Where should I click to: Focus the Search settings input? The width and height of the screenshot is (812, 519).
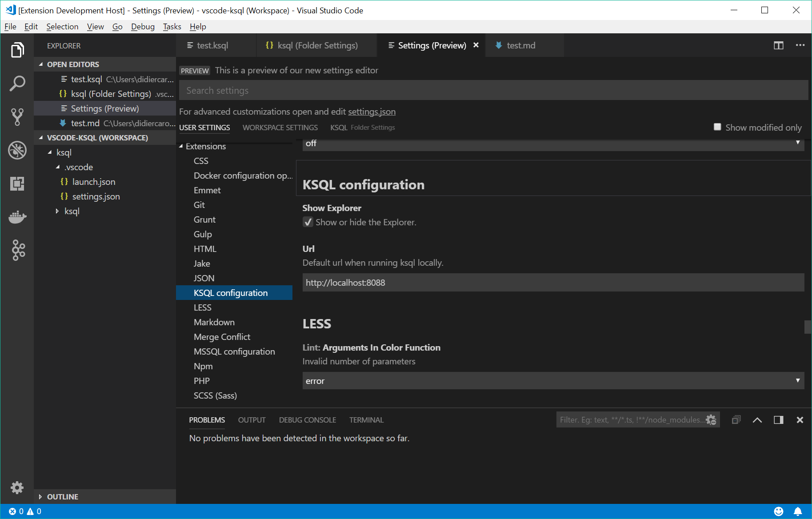coord(493,90)
